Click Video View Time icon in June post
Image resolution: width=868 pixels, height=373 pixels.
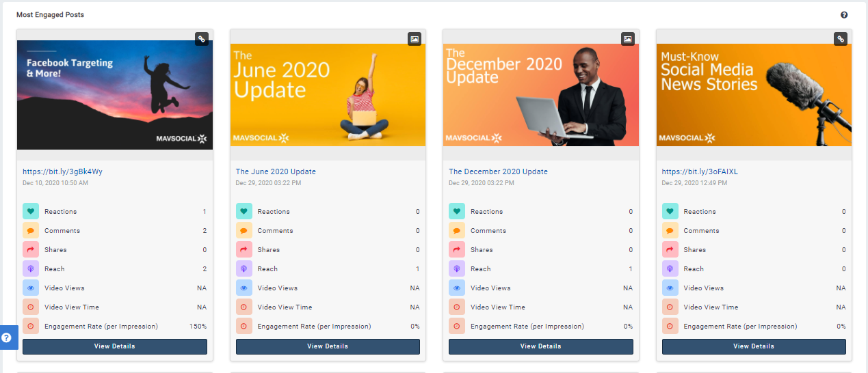244,307
